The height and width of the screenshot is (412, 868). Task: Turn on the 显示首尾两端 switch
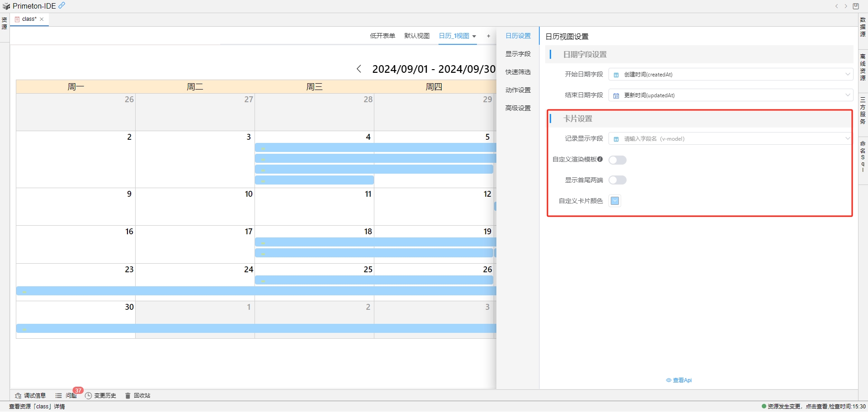(x=617, y=180)
